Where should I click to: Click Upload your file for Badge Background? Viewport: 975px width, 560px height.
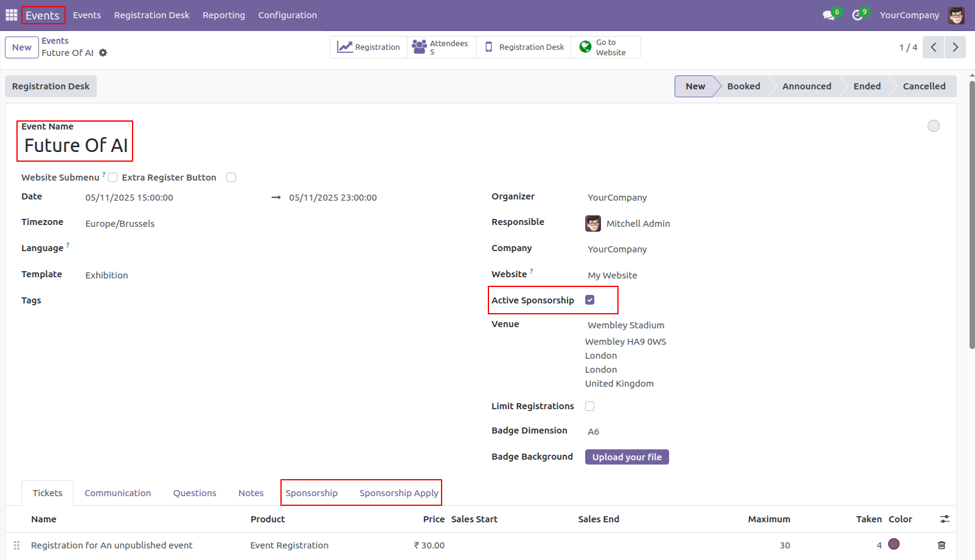click(626, 457)
